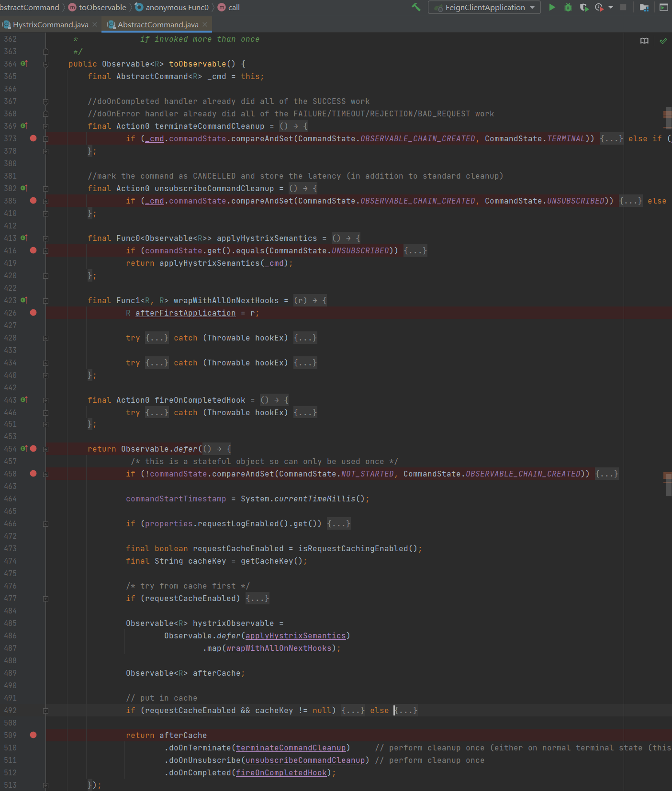This screenshot has height=794, width=672.
Task: Click the upper orange marker on the scrollbar
Action: pos(667,114)
